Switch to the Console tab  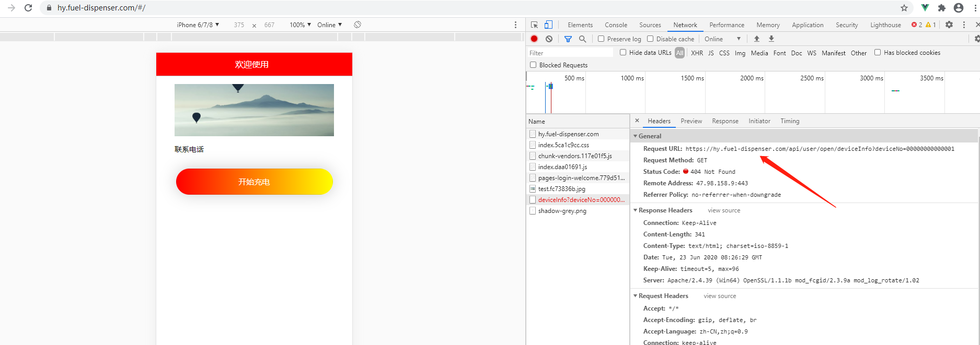point(616,25)
